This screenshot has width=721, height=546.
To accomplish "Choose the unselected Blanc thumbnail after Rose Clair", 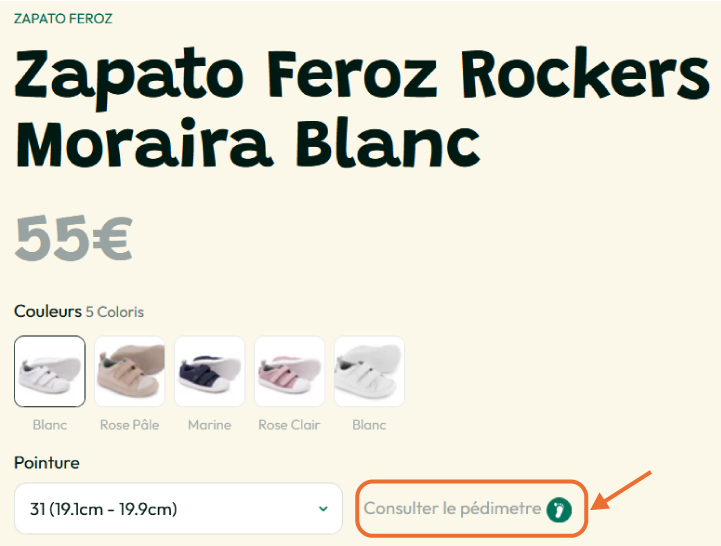I will click(369, 371).
